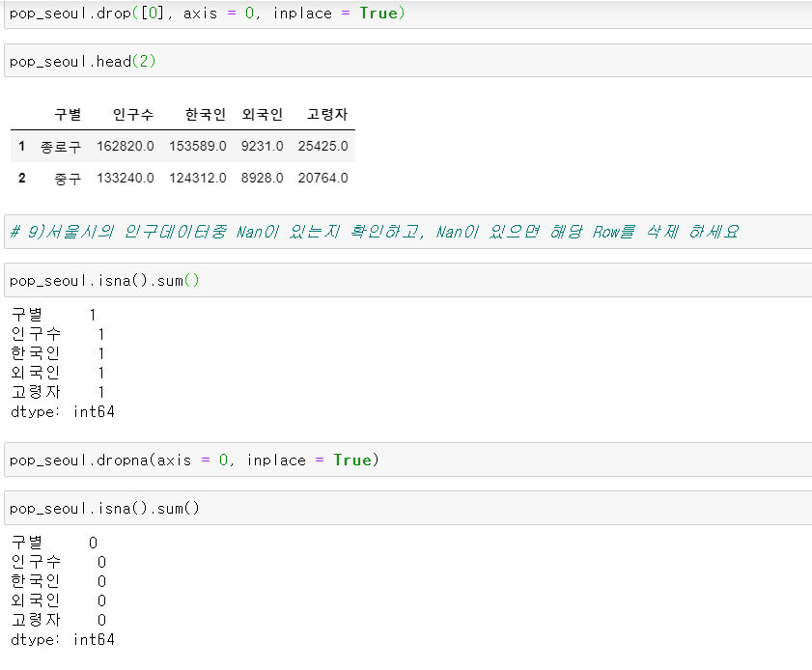Viewport: 812px width, 670px height.
Task: Click the value 153589.0
Action: click(x=198, y=146)
